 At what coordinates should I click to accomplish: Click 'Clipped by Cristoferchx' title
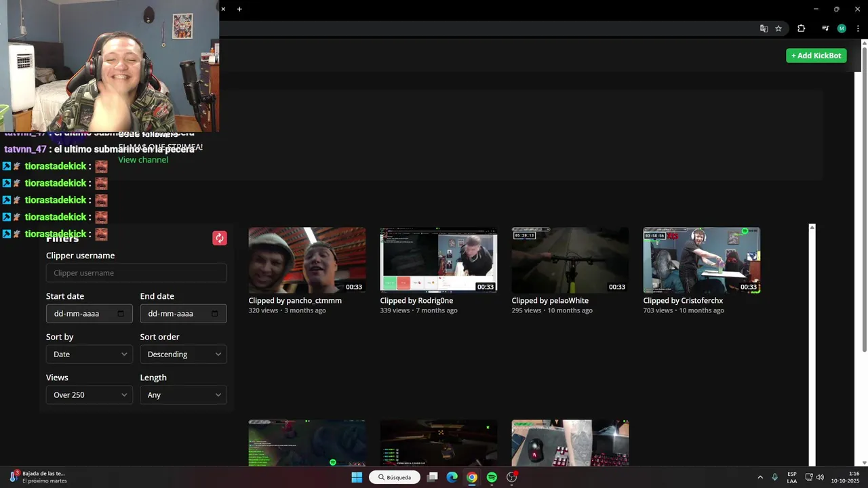point(683,301)
